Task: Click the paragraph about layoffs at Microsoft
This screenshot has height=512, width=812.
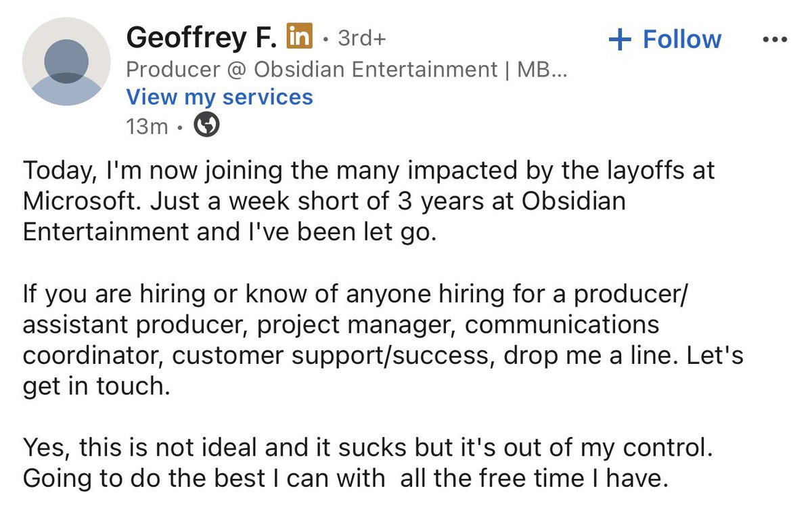Action: pyautogui.click(x=369, y=201)
